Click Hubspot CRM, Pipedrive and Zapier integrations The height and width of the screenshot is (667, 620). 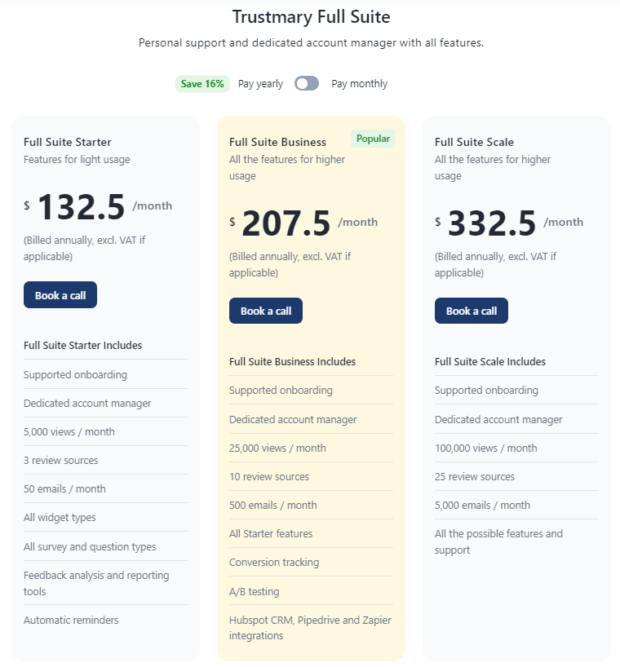tap(310, 627)
